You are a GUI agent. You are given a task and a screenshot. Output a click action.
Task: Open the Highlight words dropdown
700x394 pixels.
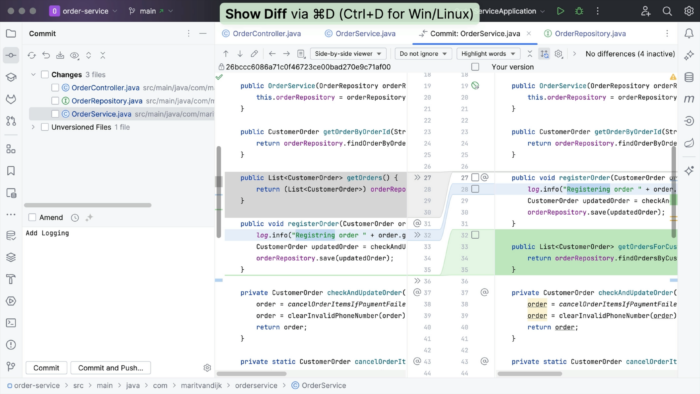tap(488, 54)
